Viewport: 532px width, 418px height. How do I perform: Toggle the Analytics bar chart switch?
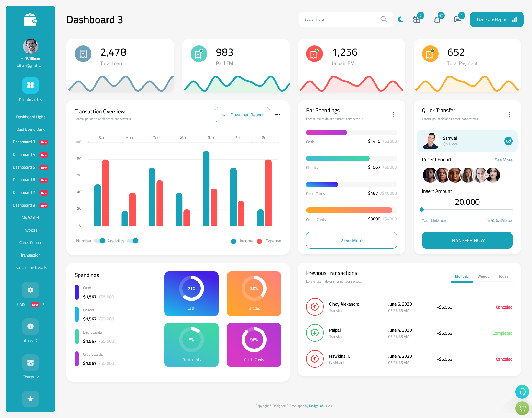click(135, 240)
